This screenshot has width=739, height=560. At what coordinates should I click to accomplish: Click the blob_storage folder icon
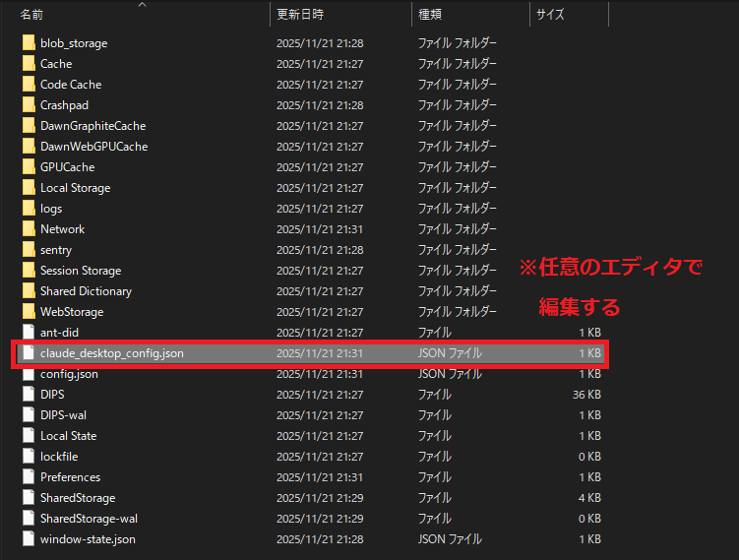[29, 43]
